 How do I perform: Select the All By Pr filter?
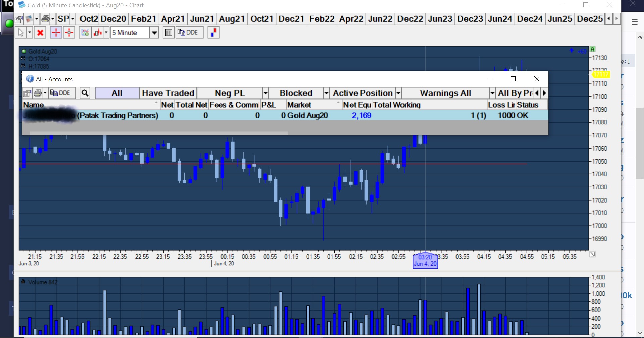515,93
